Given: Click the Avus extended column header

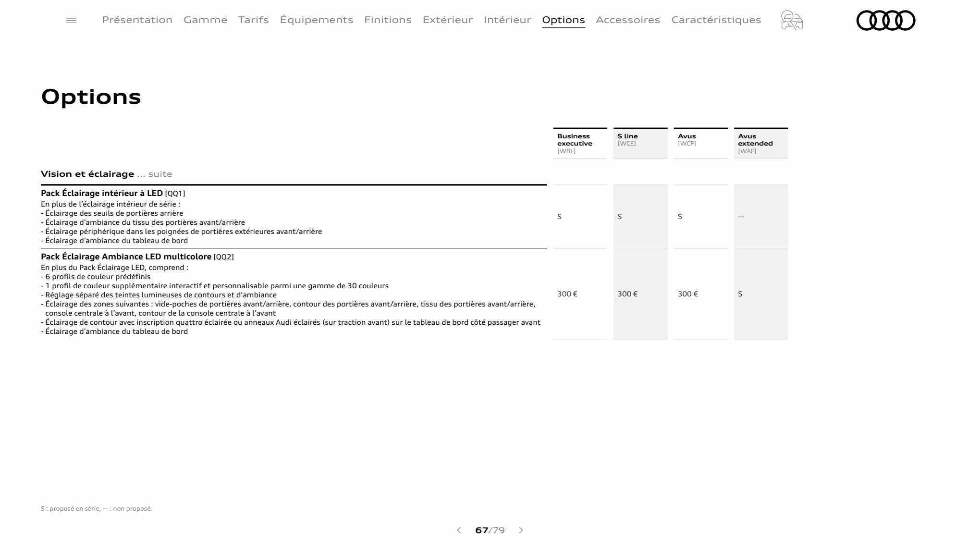Looking at the screenshot, I should click(x=761, y=143).
